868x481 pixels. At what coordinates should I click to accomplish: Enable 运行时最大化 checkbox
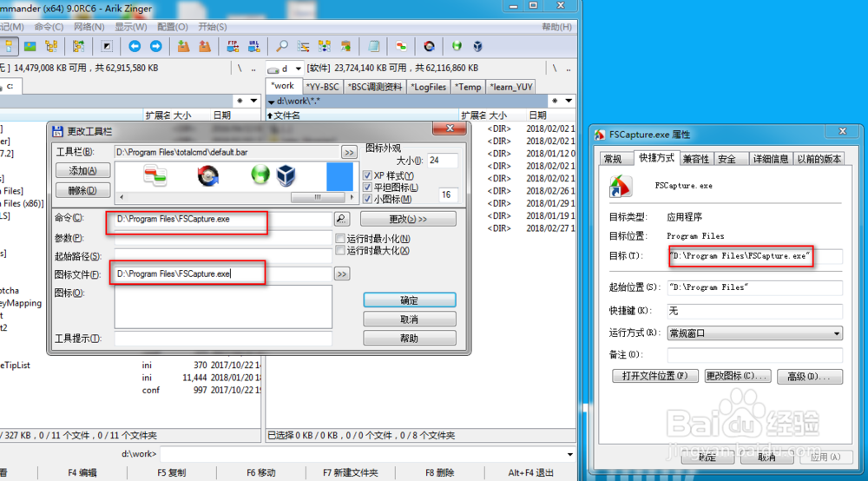[x=340, y=251]
